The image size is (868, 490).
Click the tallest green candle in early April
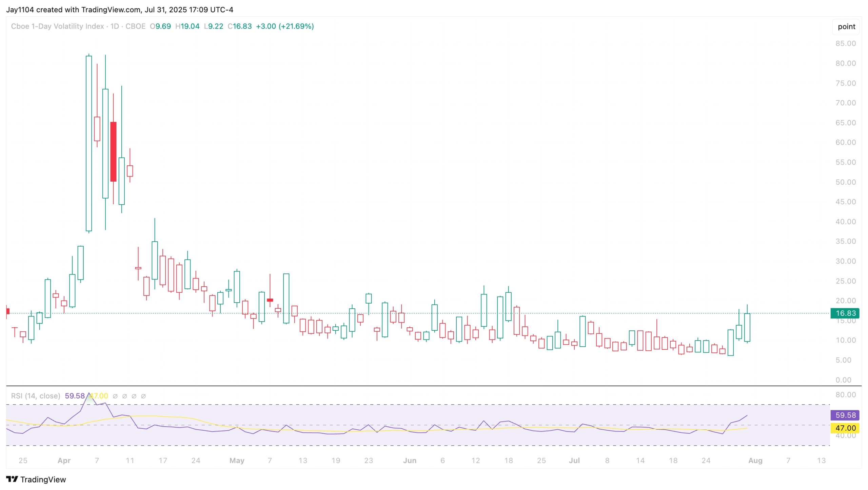pos(89,143)
